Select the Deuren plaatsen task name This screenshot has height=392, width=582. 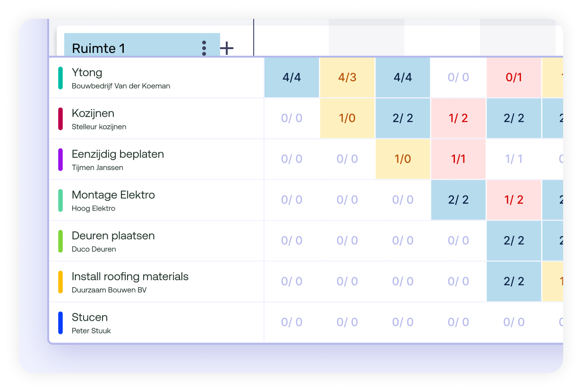pos(113,236)
